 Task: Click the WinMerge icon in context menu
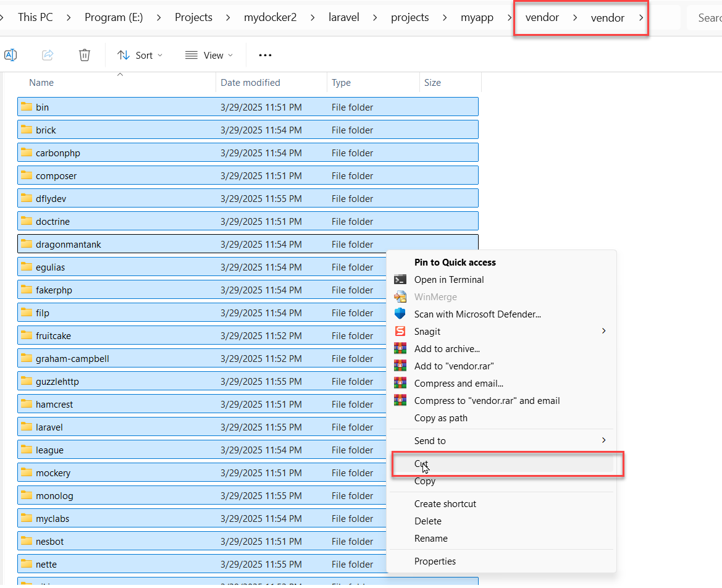[400, 297]
